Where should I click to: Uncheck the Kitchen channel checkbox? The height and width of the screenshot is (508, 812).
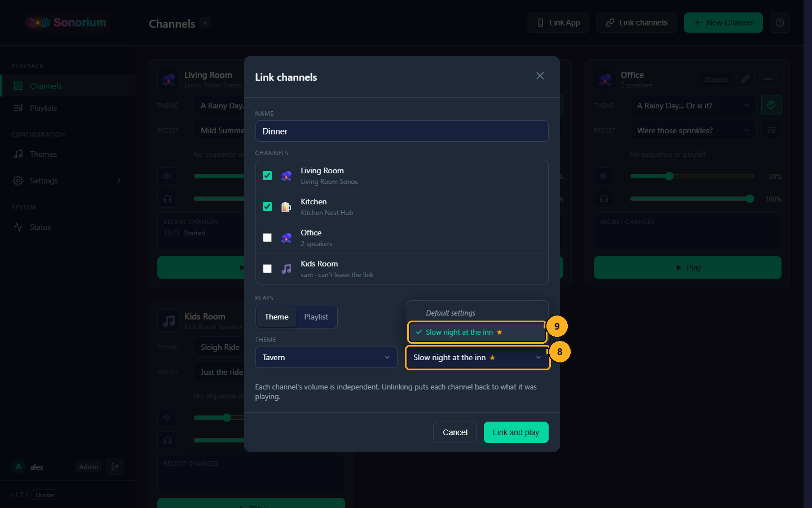click(x=267, y=207)
